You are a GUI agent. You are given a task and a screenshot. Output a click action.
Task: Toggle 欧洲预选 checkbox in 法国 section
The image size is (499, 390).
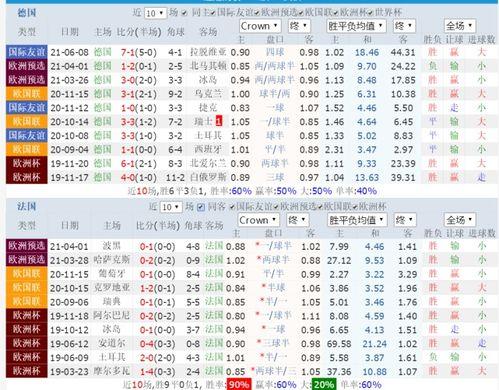(276, 207)
